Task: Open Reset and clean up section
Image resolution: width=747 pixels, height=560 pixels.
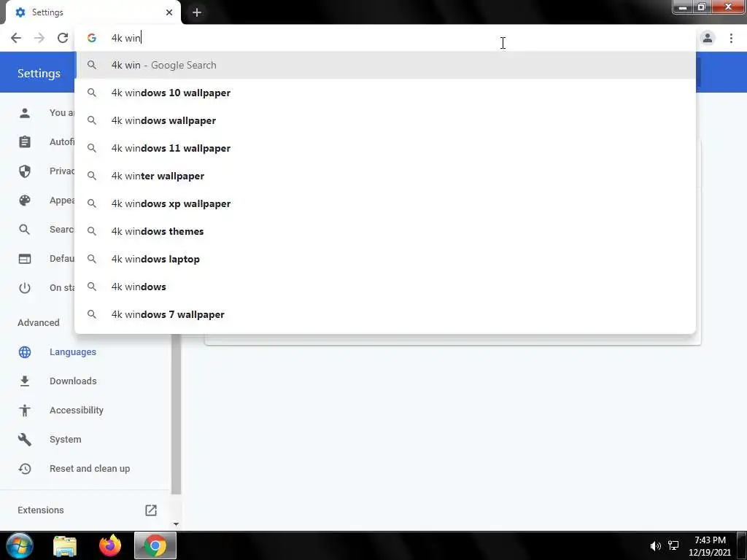Action: coord(90,469)
